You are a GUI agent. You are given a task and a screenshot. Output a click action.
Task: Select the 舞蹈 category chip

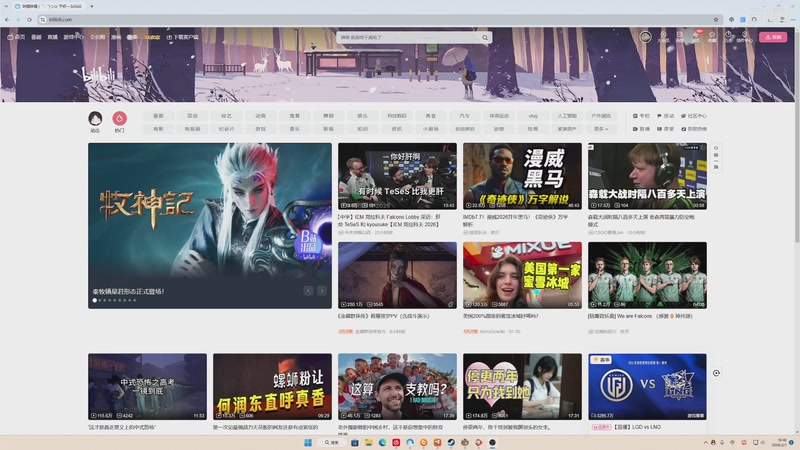click(329, 116)
